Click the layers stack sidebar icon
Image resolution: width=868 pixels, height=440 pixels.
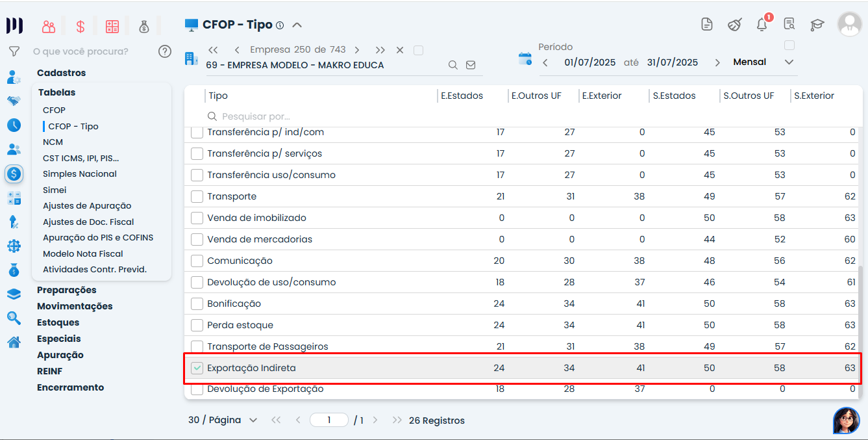14,294
